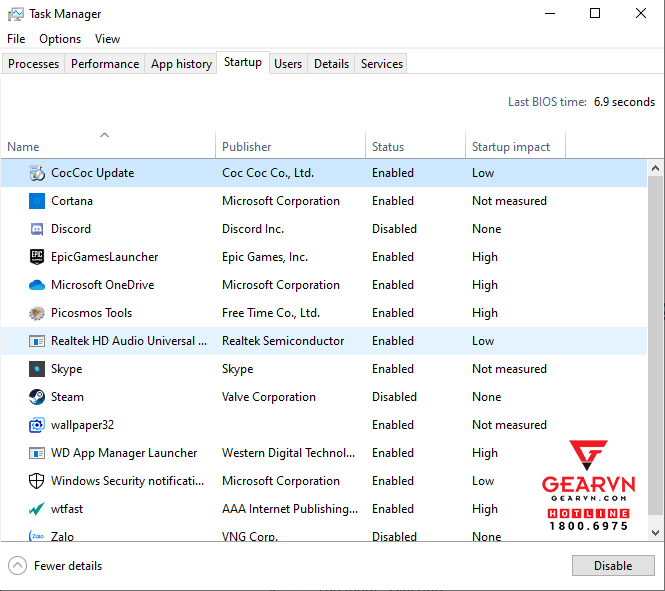
Task: Click the vertical scrollbar down arrow
Action: (x=655, y=533)
